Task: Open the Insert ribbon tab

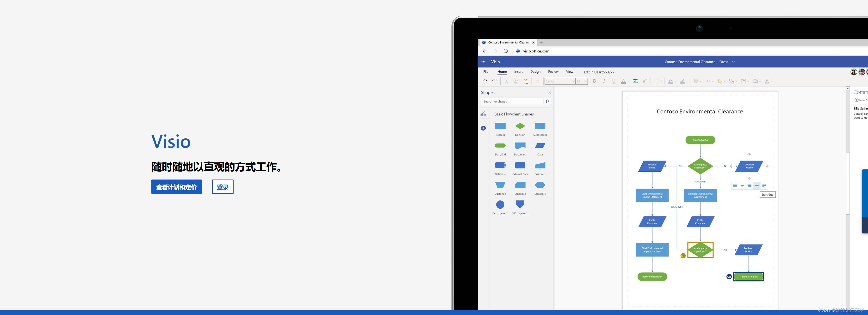Action: tap(518, 71)
